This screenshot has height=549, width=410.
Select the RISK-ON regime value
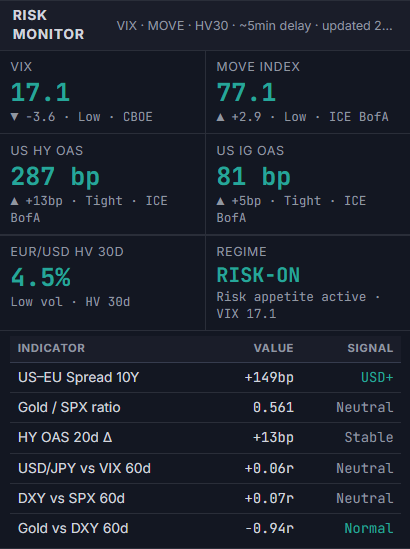coord(258,275)
